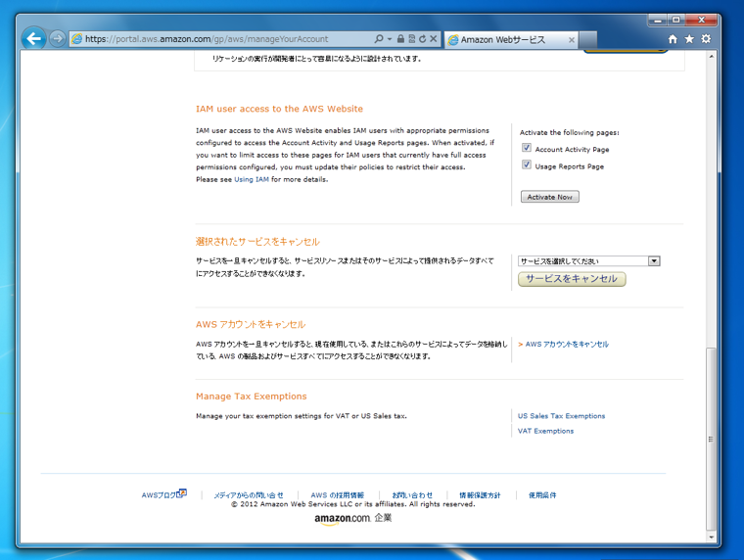
Task: Click the IAM user access to the AWS Website heading
Action: pos(279,109)
